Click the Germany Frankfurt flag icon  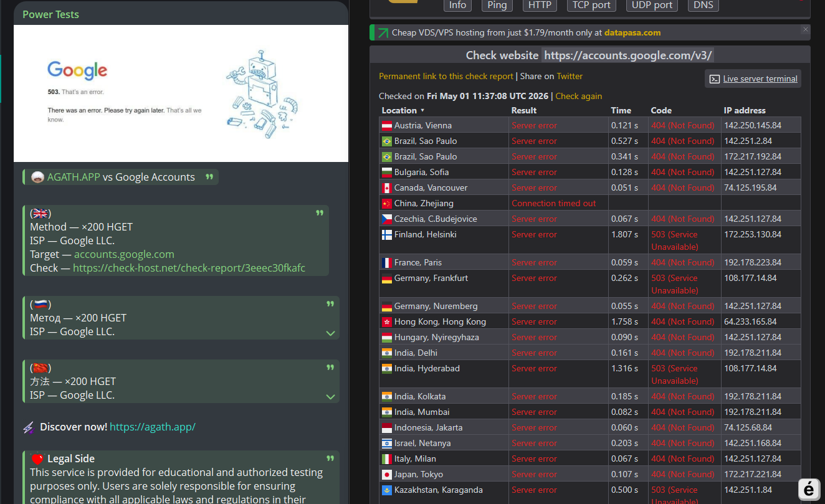click(387, 278)
